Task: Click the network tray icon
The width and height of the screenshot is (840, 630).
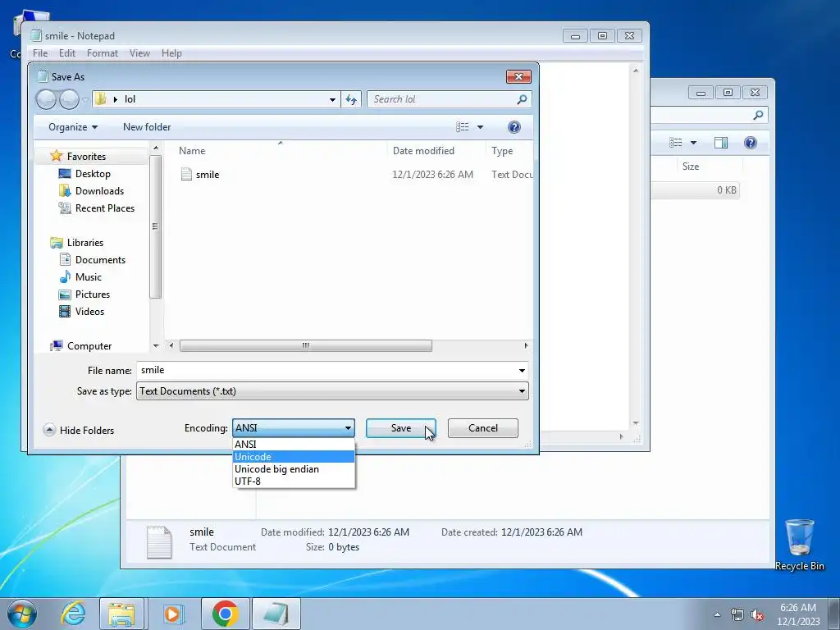Action: click(x=737, y=615)
